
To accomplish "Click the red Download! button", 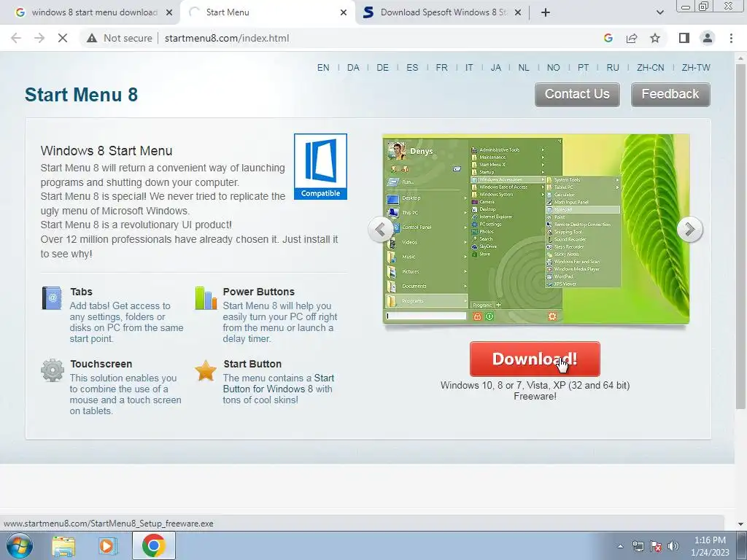I will [535, 359].
